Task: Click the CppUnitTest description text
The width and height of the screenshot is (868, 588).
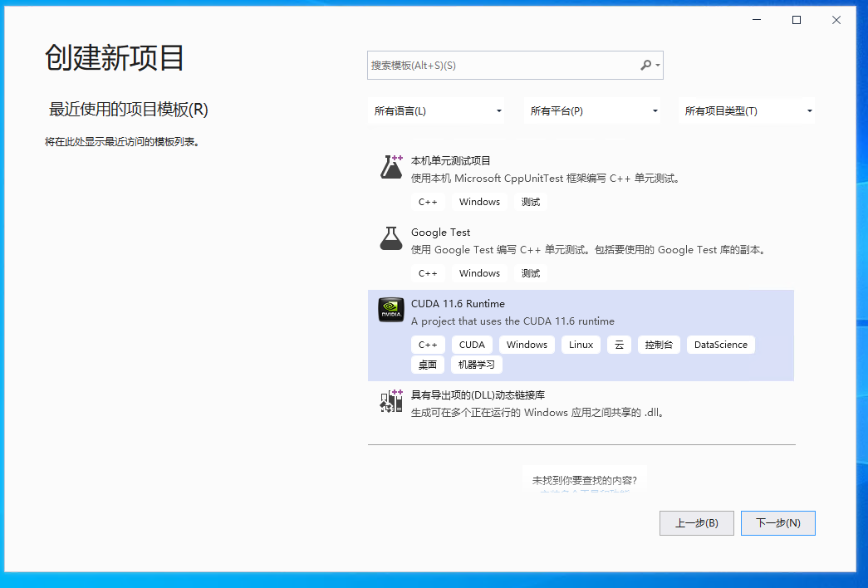Action: (546, 179)
